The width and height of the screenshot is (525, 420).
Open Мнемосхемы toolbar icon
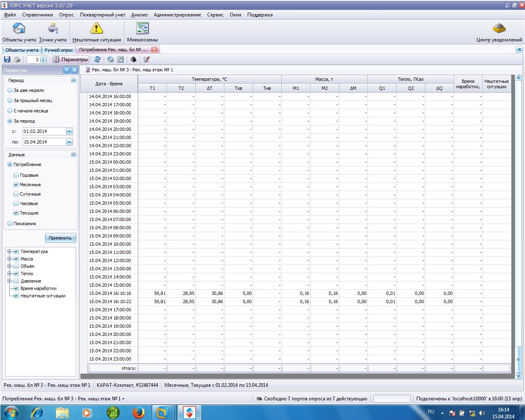pos(142,32)
